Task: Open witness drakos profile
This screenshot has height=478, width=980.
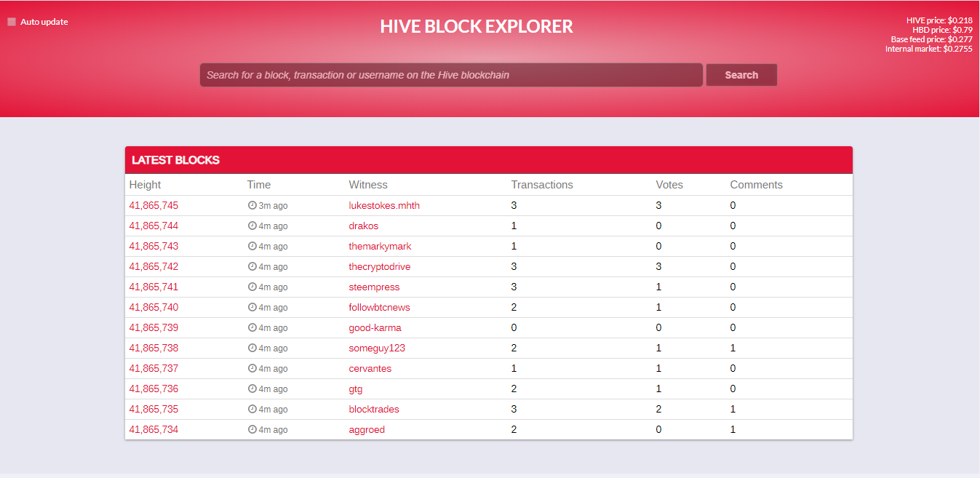Action: (x=364, y=226)
